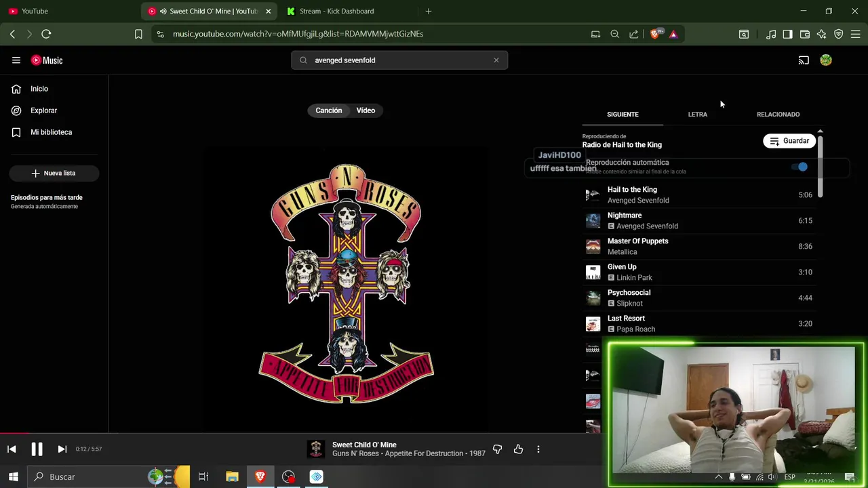Pause the current song
Image resolution: width=868 pixels, height=488 pixels.
pyautogui.click(x=37, y=449)
